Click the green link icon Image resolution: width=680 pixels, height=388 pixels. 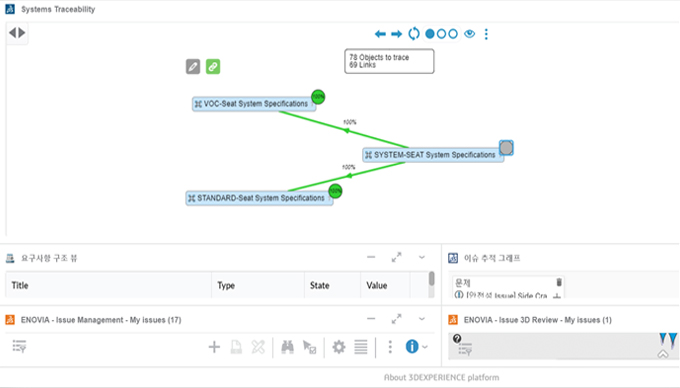213,67
